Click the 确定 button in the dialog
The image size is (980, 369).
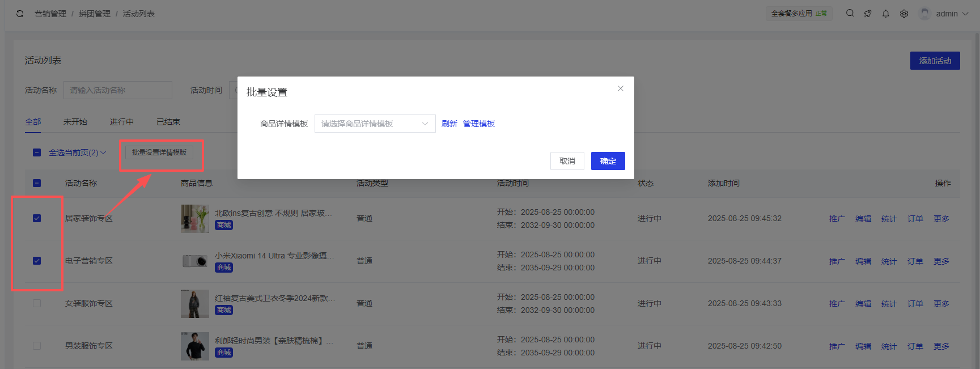pyautogui.click(x=608, y=161)
